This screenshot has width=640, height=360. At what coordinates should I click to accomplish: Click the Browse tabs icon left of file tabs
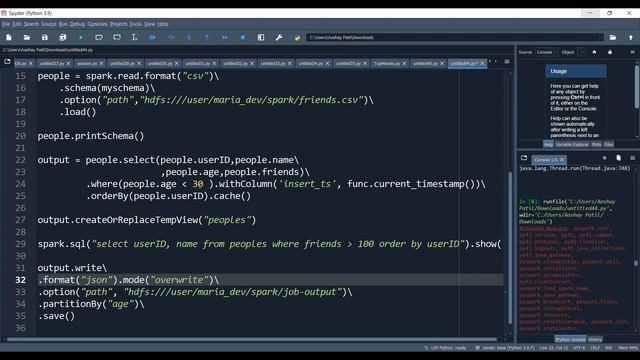point(7,62)
